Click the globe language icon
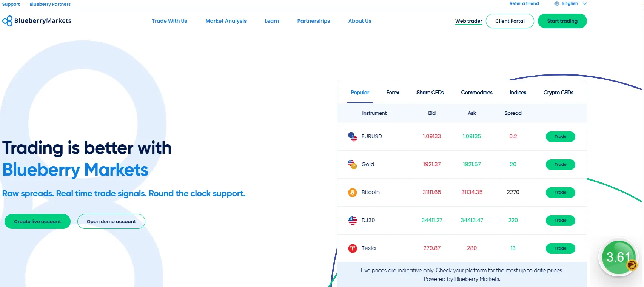 556,3
